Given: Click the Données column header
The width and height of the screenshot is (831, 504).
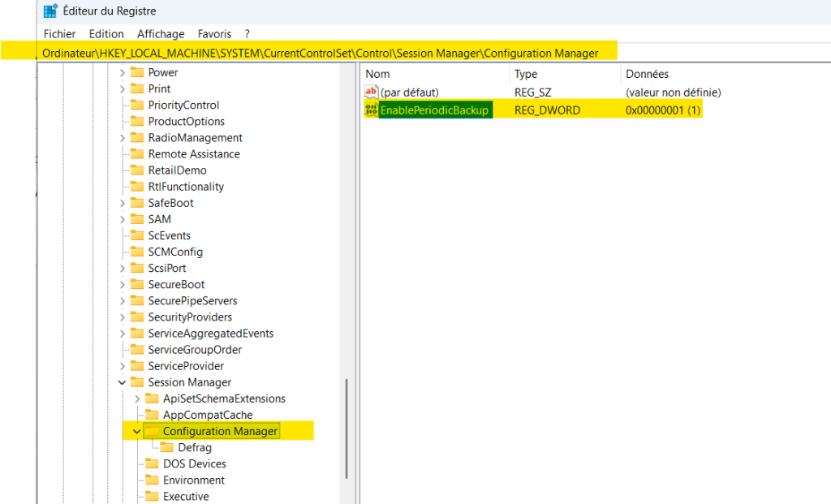Looking at the screenshot, I should pyautogui.click(x=647, y=74).
